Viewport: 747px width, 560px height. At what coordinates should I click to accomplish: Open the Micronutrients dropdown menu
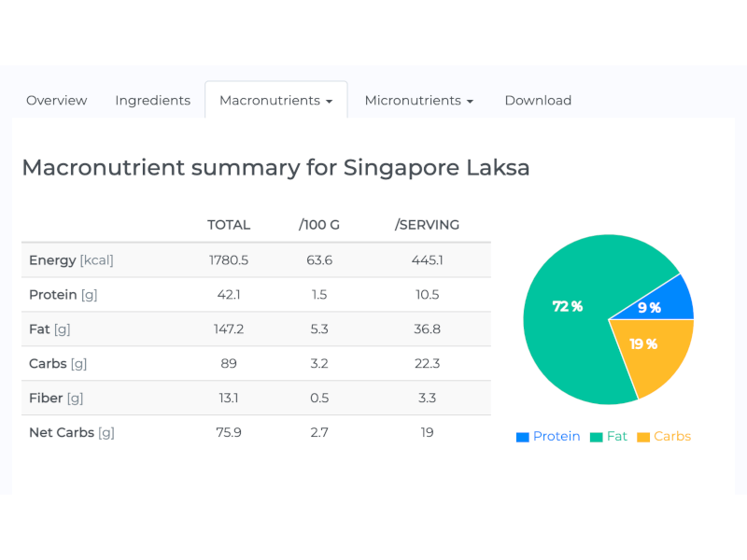pyautogui.click(x=470, y=100)
